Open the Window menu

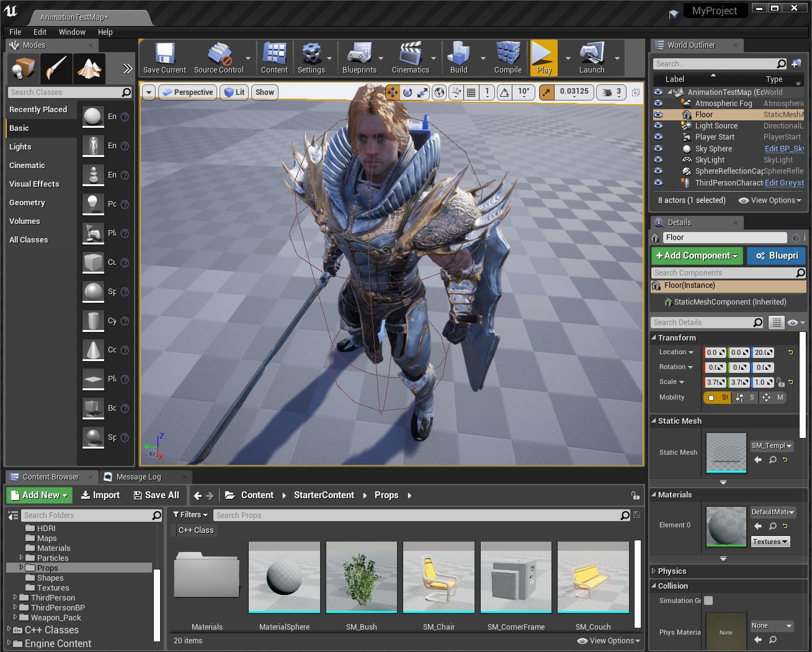coord(72,32)
